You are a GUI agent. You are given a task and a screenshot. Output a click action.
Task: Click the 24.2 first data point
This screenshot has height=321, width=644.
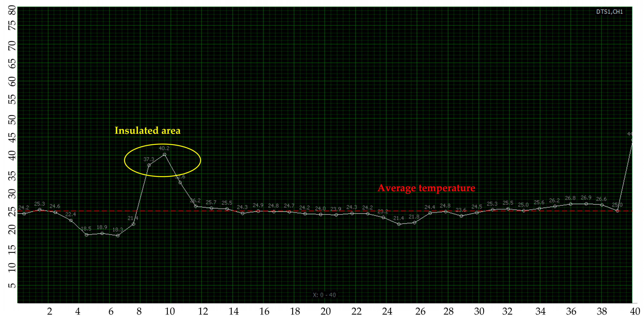pyautogui.click(x=24, y=214)
